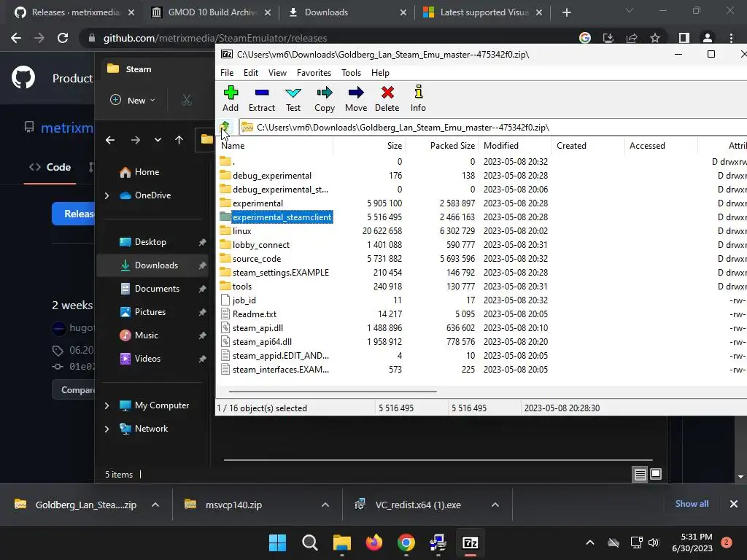
Task: Open Chrome three-dot menu
Action: (x=731, y=38)
